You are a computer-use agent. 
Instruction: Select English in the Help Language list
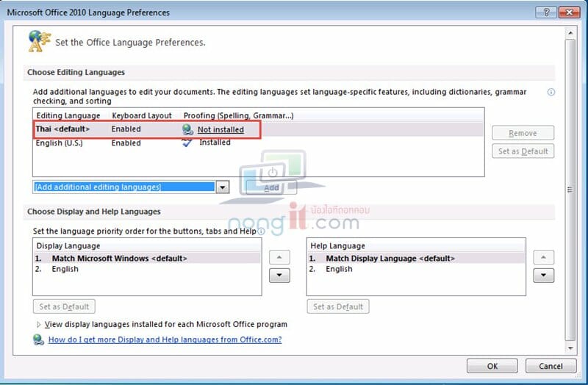coord(416,269)
